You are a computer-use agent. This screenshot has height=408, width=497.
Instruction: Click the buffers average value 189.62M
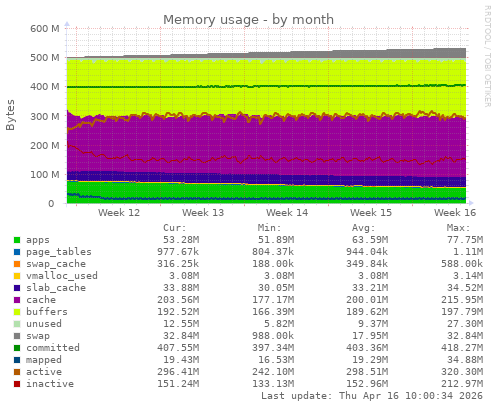tap(367, 312)
